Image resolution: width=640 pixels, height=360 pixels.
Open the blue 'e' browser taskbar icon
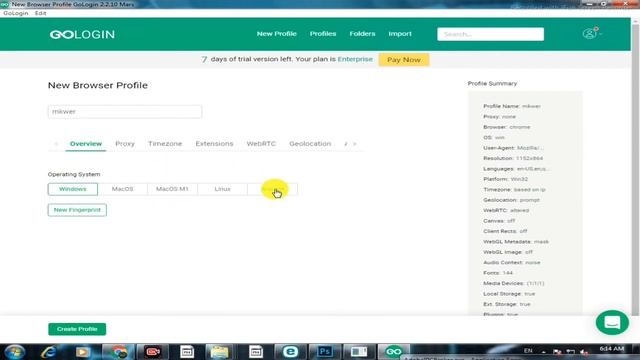coord(290,352)
